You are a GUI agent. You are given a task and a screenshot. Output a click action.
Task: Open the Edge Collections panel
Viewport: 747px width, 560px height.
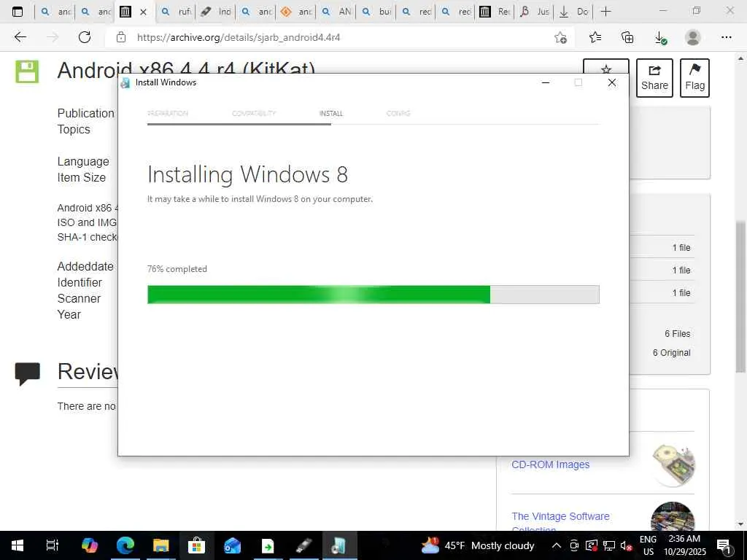[x=627, y=37]
